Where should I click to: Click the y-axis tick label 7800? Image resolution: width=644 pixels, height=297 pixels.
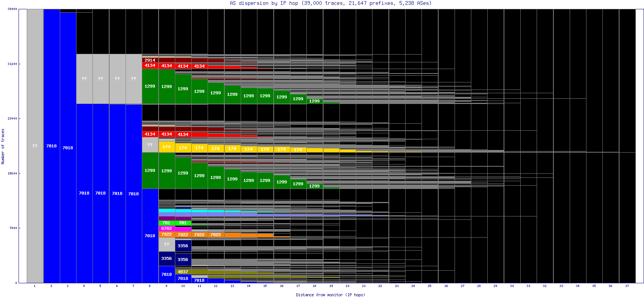tap(13, 228)
